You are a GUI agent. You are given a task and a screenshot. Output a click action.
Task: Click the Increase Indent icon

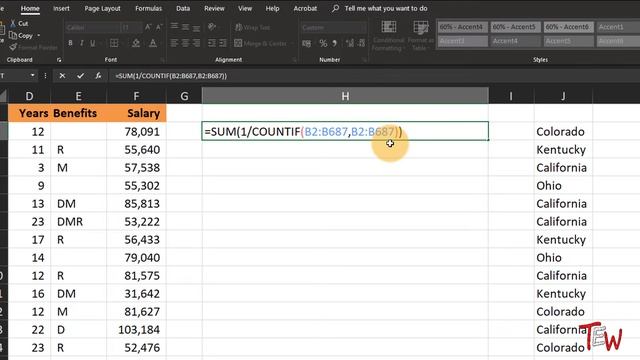[x=223, y=43]
